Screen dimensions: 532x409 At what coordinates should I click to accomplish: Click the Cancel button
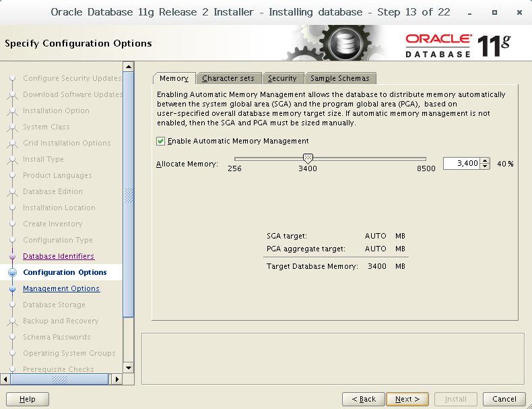pyautogui.click(x=504, y=399)
